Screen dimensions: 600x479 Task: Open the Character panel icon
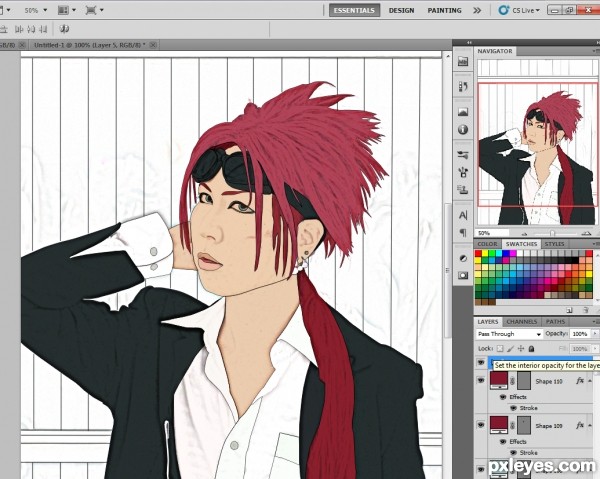click(x=463, y=215)
